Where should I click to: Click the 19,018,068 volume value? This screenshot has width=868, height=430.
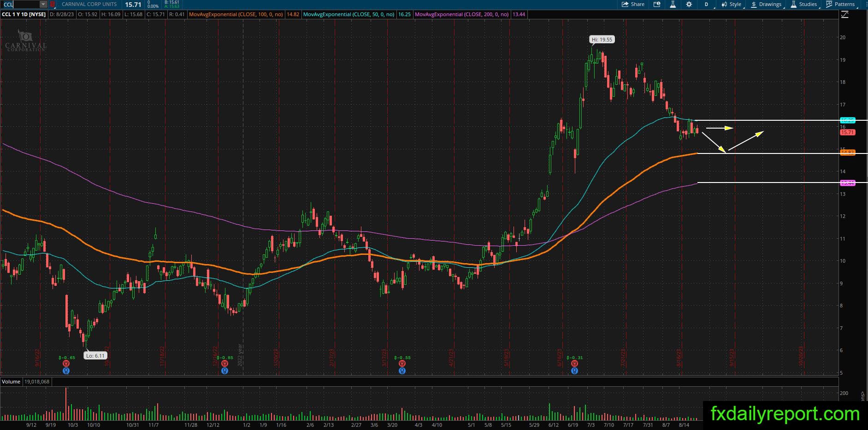[37, 382]
